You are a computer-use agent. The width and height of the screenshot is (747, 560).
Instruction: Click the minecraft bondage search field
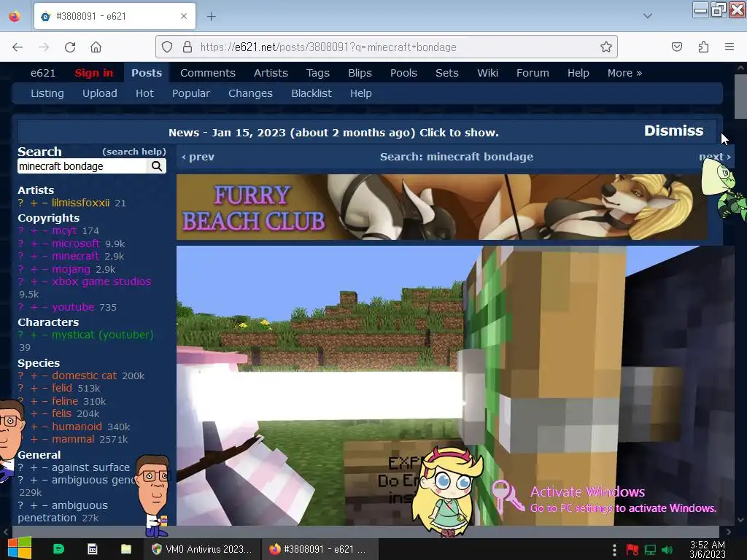[x=82, y=166]
